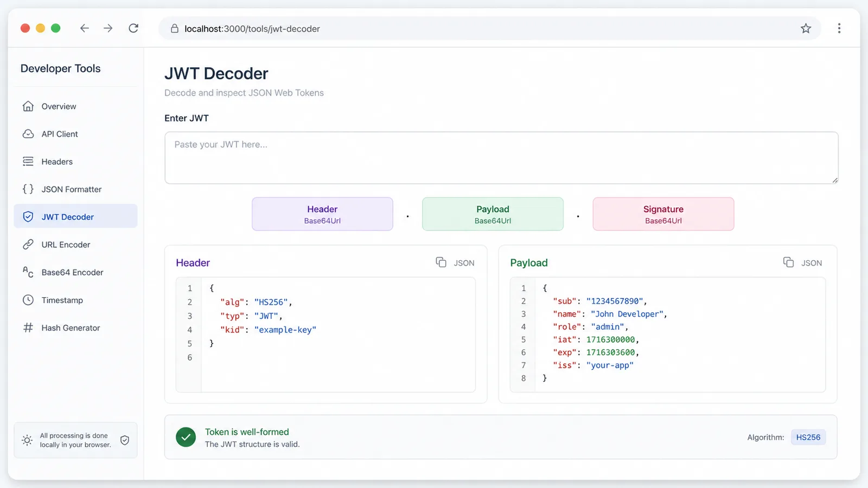Click the green checkmark status icon
This screenshot has height=488, width=868.
point(186,437)
